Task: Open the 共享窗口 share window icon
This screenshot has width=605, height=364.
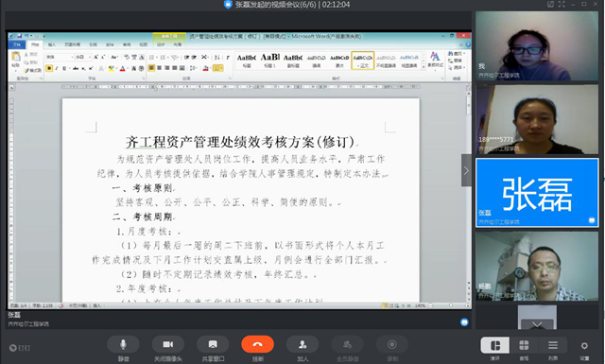Action: 213,344
